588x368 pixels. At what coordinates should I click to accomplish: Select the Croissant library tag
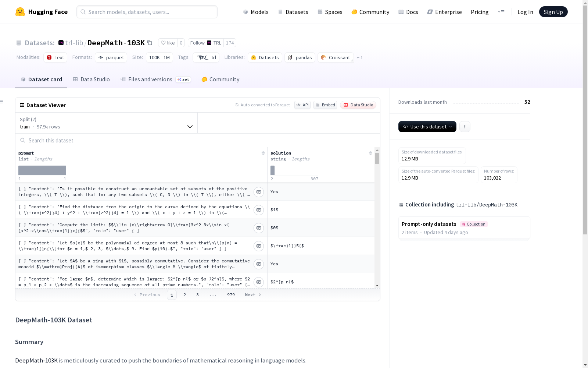[336, 57]
